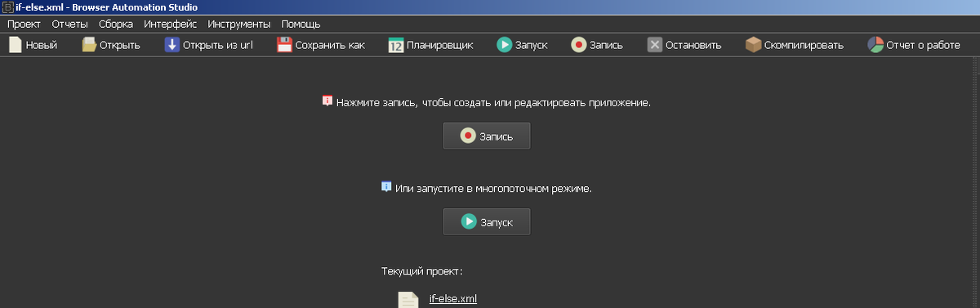Viewport: 980px width, 308px height.
Task: Start the script via toolbar Запуск
Action: click(522, 45)
